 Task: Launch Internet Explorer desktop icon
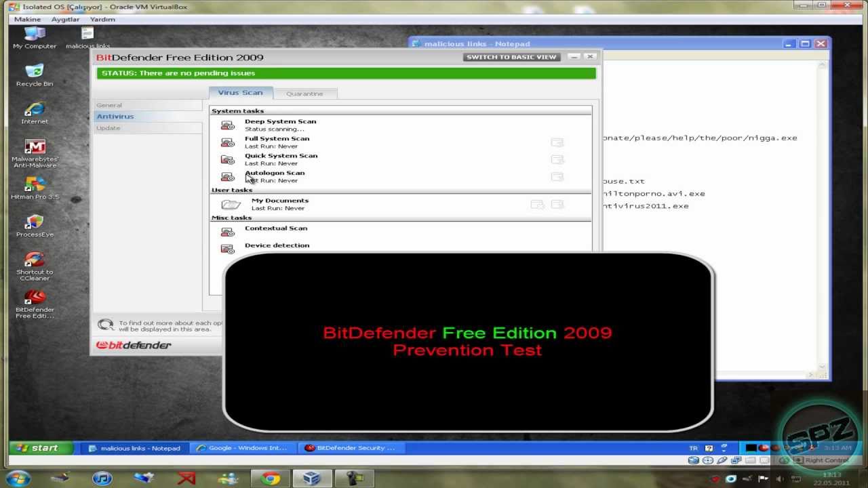coord(35,113)
